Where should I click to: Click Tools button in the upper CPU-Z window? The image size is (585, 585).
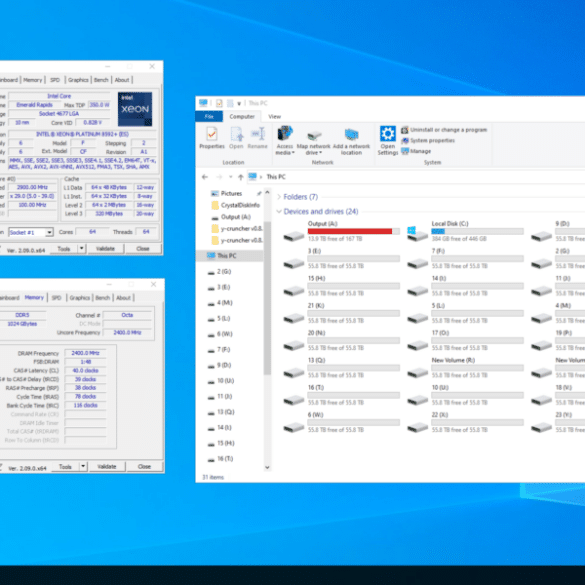[x=63, y=248]
